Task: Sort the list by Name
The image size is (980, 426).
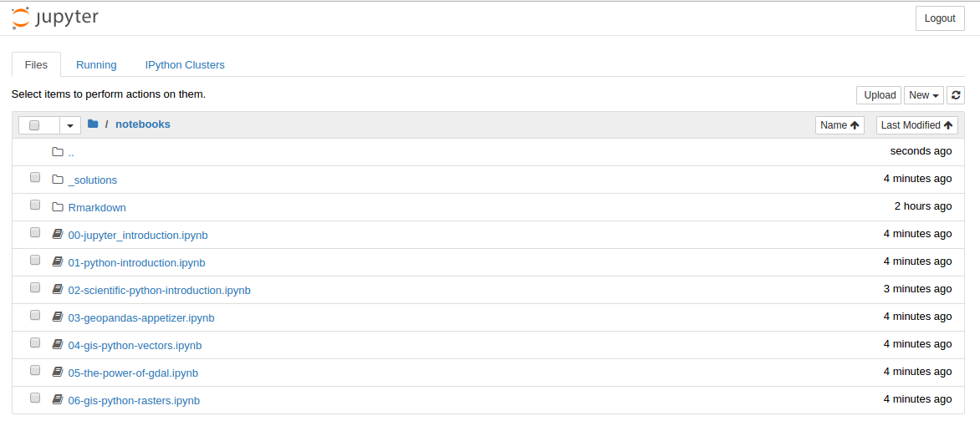Action: (x=840, y=125)
